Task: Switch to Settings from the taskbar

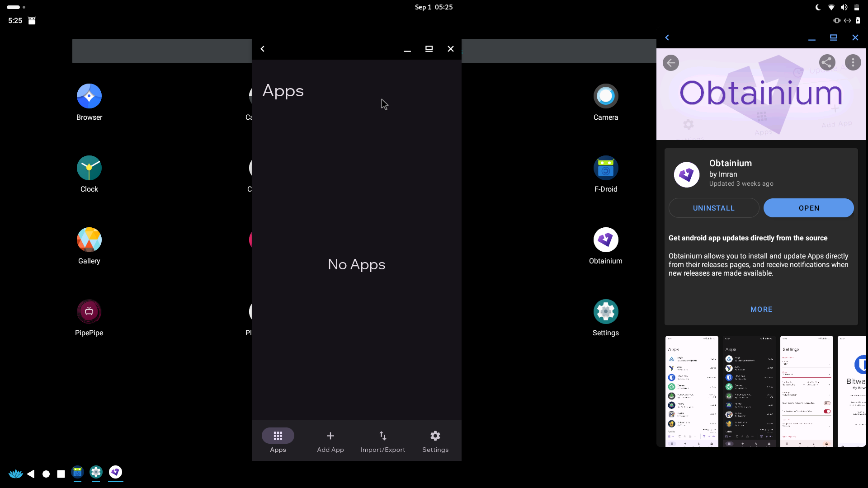Action: click(96, 472)
